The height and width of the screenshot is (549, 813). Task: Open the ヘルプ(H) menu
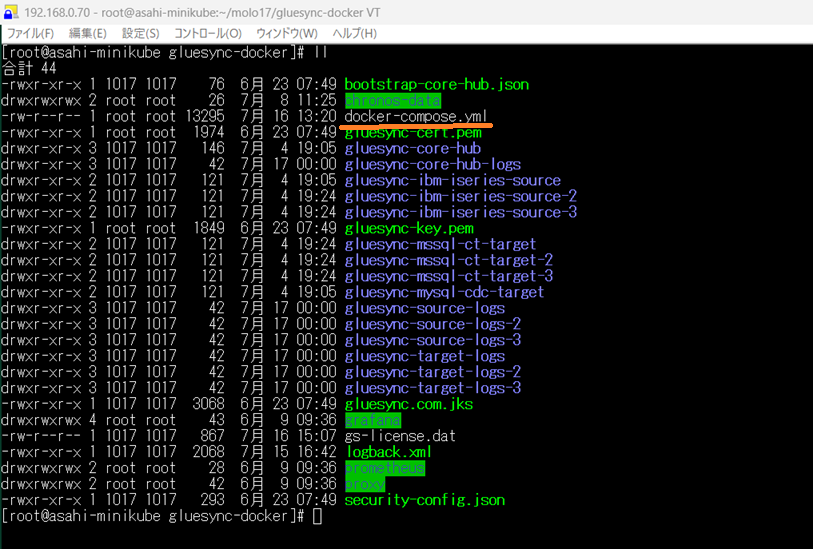point(354,34)
